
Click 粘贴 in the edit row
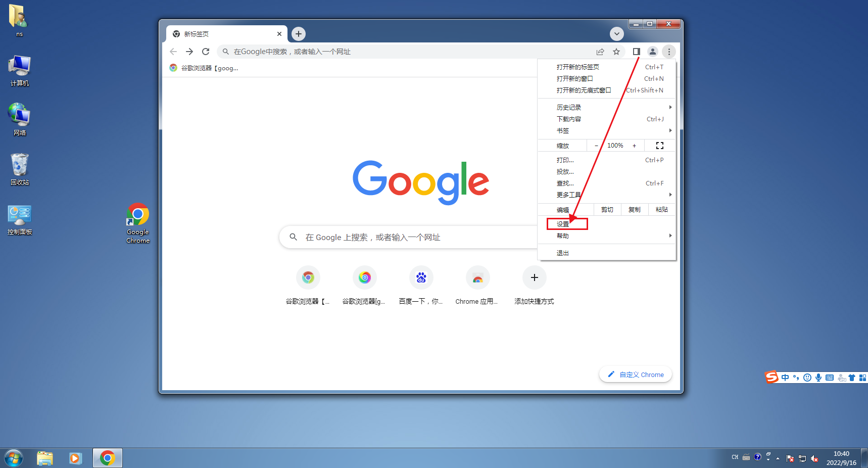point(662,209)
